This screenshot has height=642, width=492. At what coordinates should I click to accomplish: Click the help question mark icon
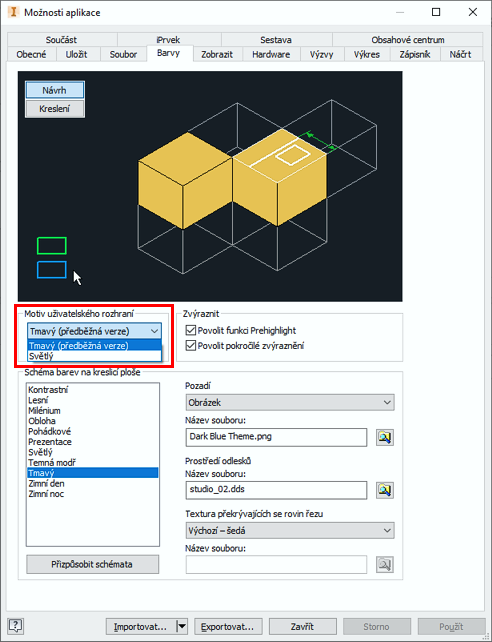coord(16,626)
